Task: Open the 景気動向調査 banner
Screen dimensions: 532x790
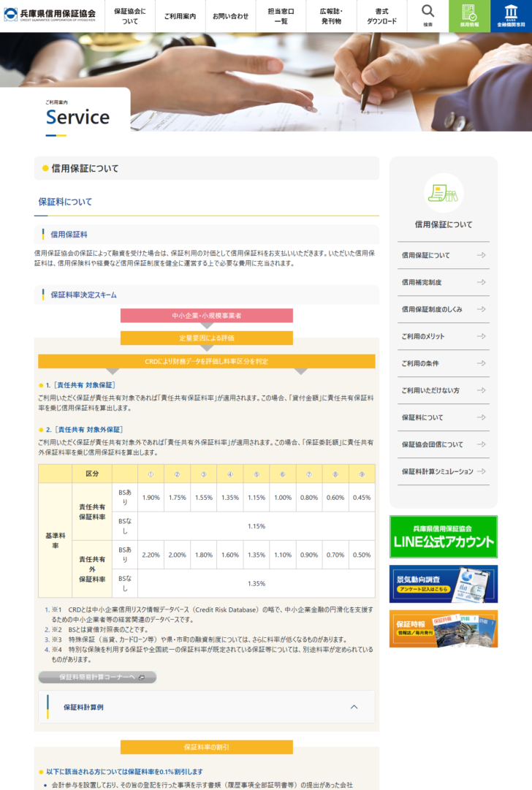Action: point(444,584)
